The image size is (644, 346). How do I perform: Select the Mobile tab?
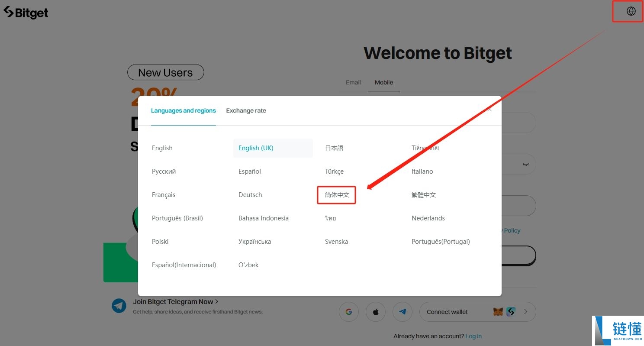[384, 82]
